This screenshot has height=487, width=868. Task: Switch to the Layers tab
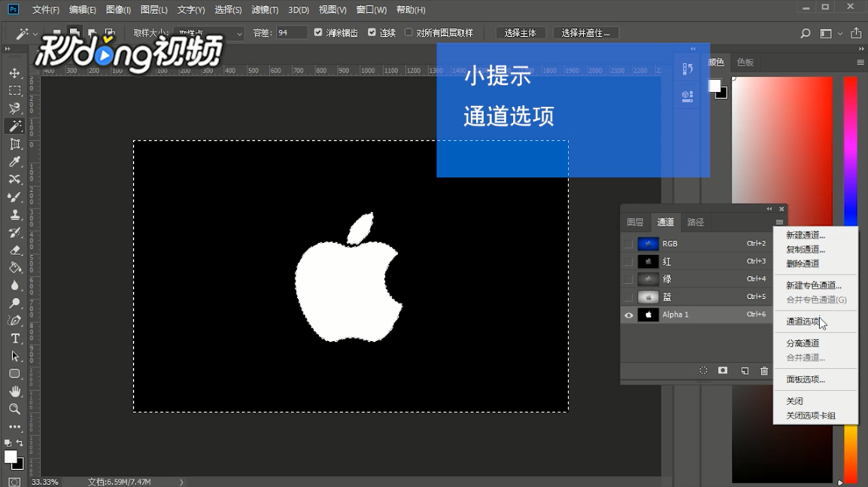click(635, 222)
